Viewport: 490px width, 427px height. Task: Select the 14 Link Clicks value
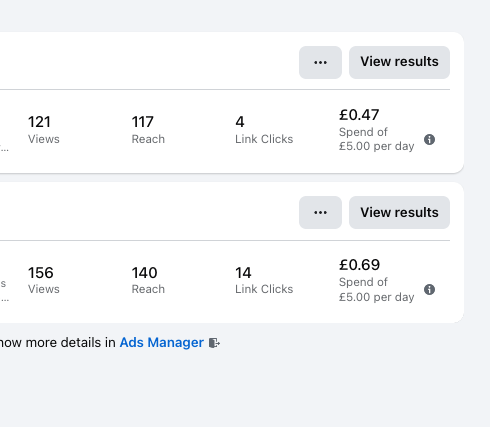click(243, 273)
